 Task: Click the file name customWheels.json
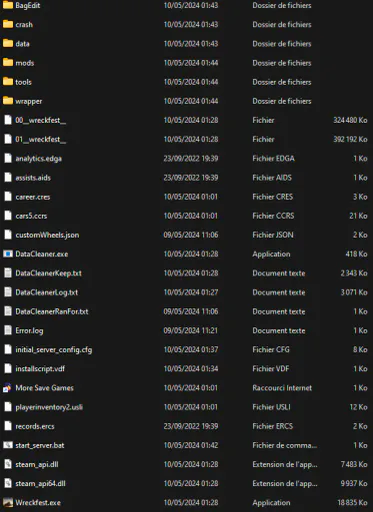47,235
